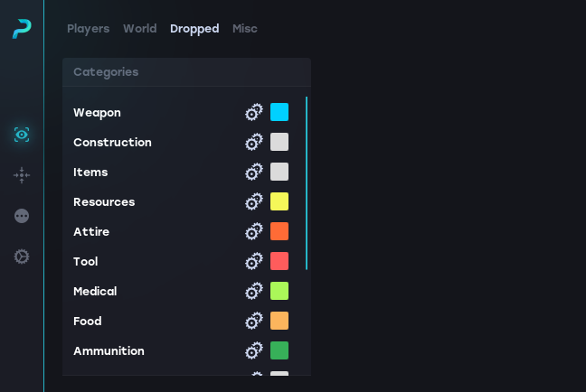Screen dimensions: 586x392
Task: Change the orange Attire color swatch
Action: (x=279, y=231)
